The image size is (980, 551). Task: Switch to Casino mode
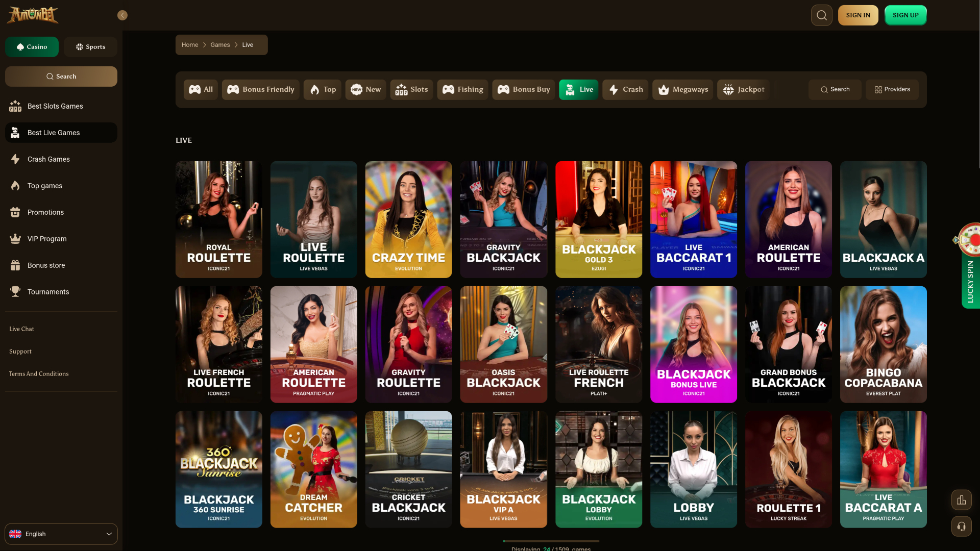click(x=32, y=47)
